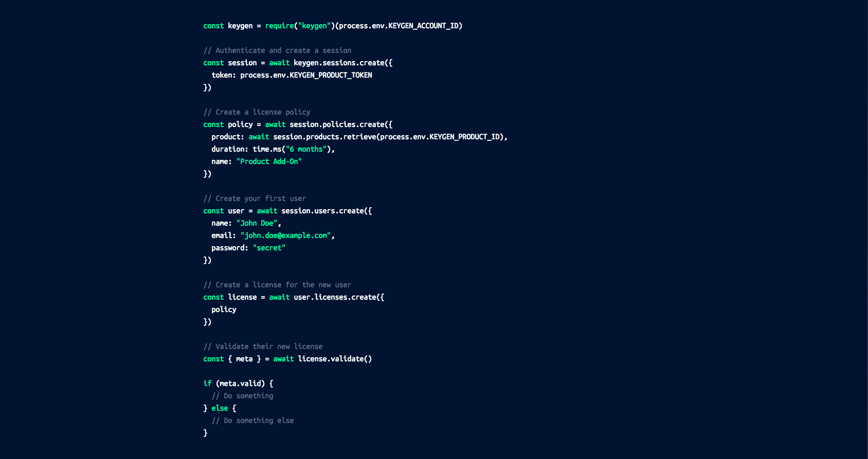
Task: Select the '// Do something' comment
Action: [242, 396]
